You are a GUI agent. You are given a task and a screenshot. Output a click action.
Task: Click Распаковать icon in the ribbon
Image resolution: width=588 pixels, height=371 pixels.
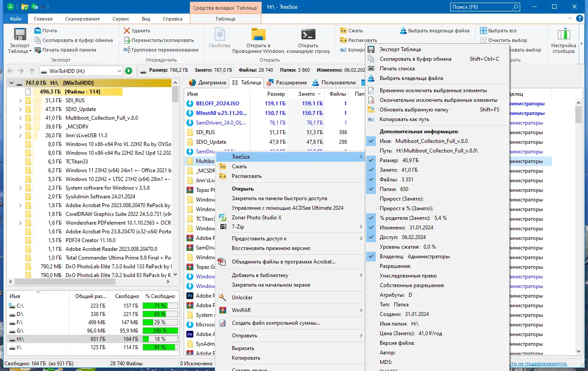(x=343, y=40)
